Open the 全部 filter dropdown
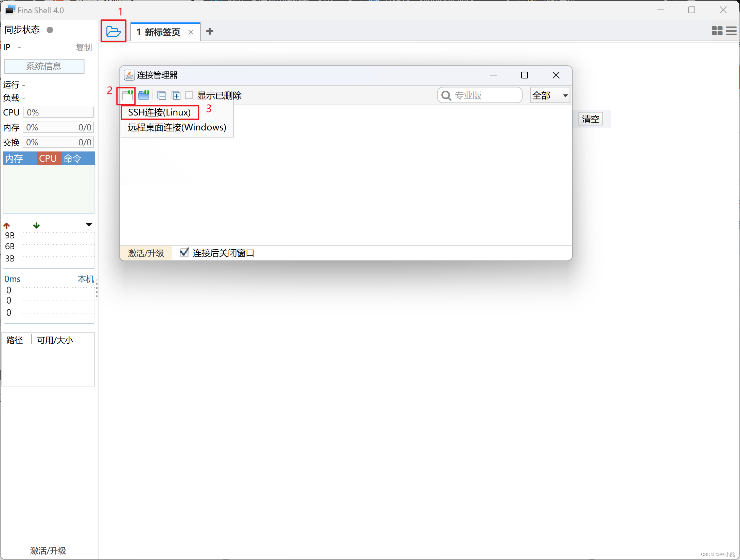The height and width of the screenshot is (560, 740). tap(550, 95)
